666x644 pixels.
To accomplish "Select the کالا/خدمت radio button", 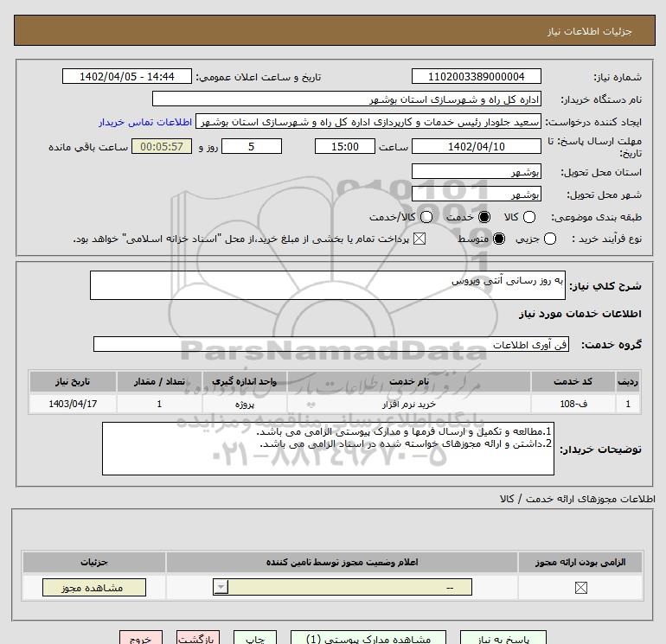I will click(x=426, y=217).
